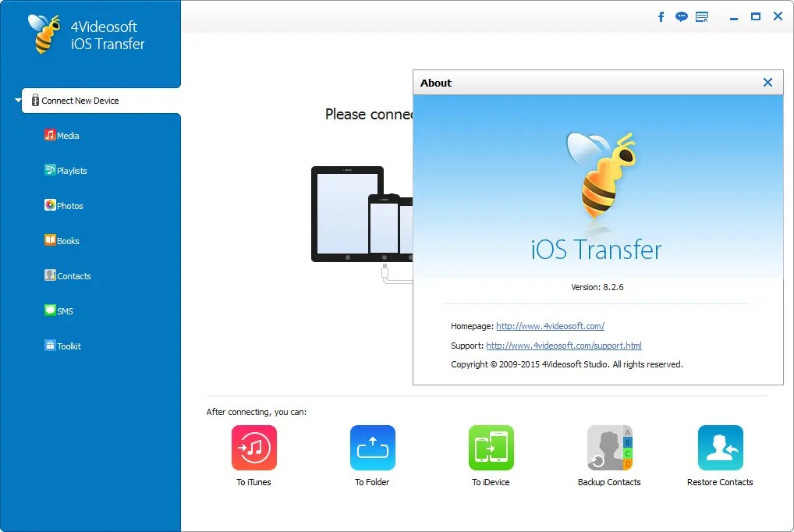This screenshot has width=794, height=532.
Task: Click the About dialog title text
Action: coord(435,83)
